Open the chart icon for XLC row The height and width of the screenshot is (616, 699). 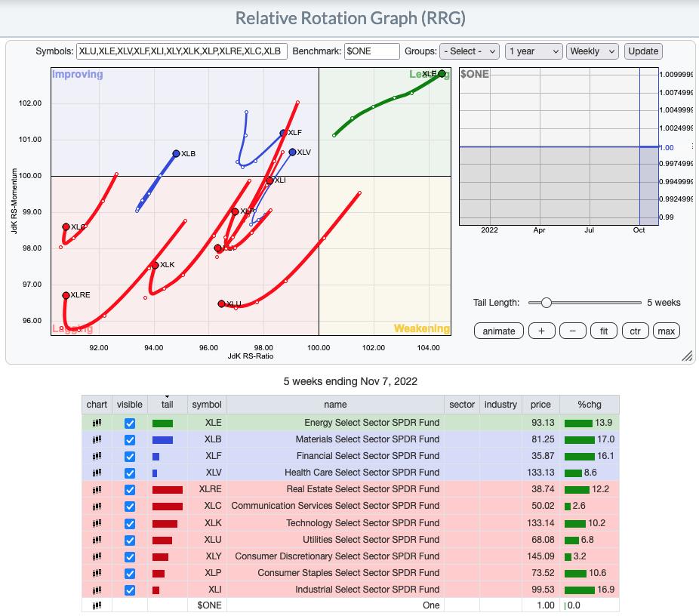click(97, 506)
